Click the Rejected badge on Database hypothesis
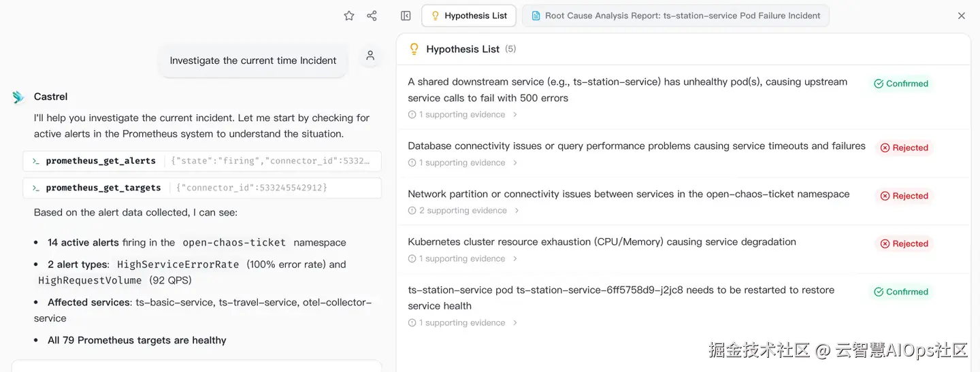 coord(904,148)
